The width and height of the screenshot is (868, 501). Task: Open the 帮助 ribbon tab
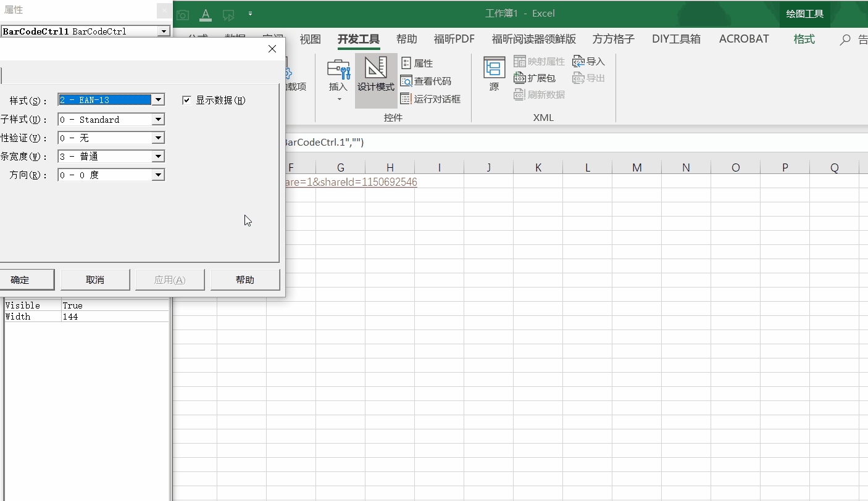coord(407,39)
